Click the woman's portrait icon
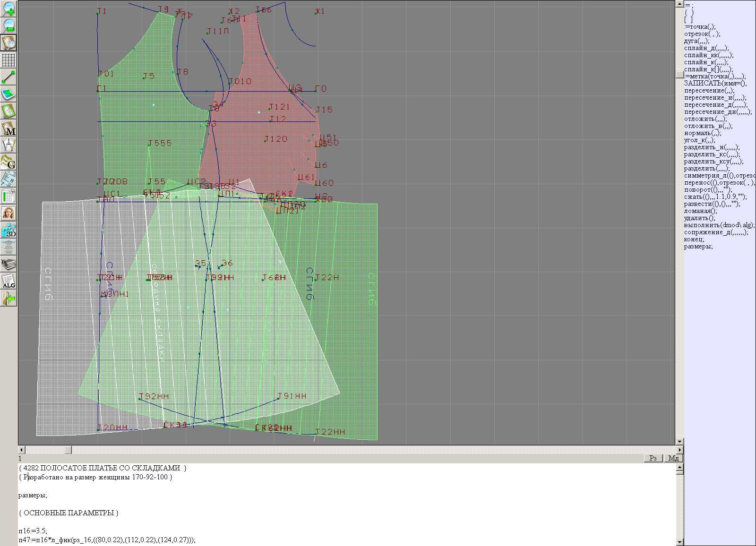This screenshot has width=756, height=546. point(9,213)
